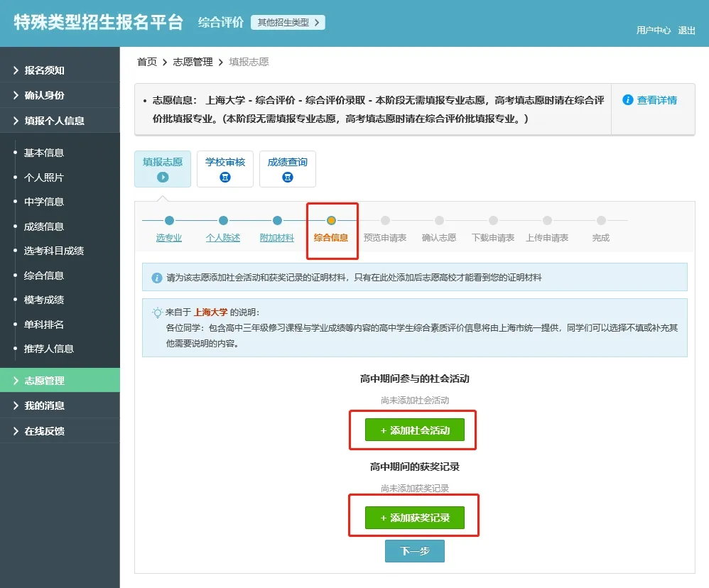Click the grey 预览申请表 step circle
The image size is (709, 588).
point(385,221)
